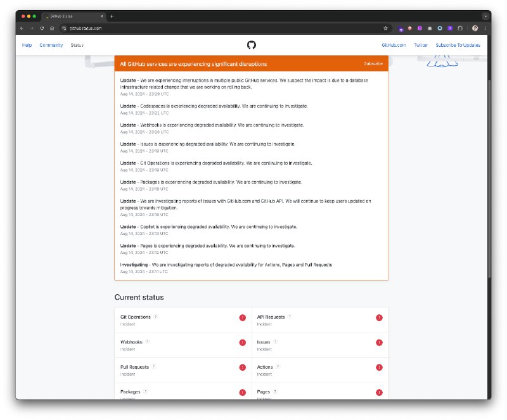
Task: Bookmark page with the star icon
Action: [x=385, y=28]
